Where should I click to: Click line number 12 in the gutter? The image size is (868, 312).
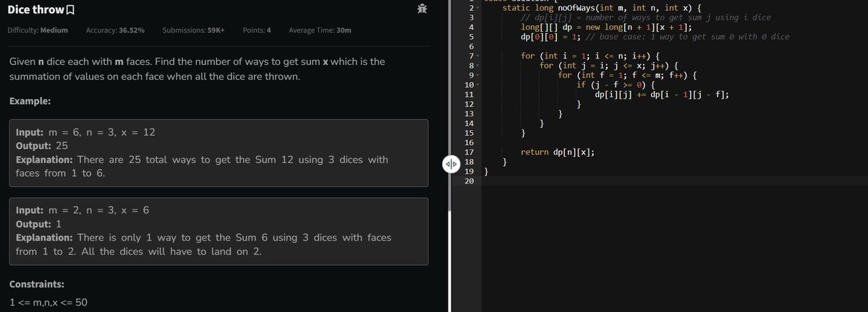[x=468, y=105]
